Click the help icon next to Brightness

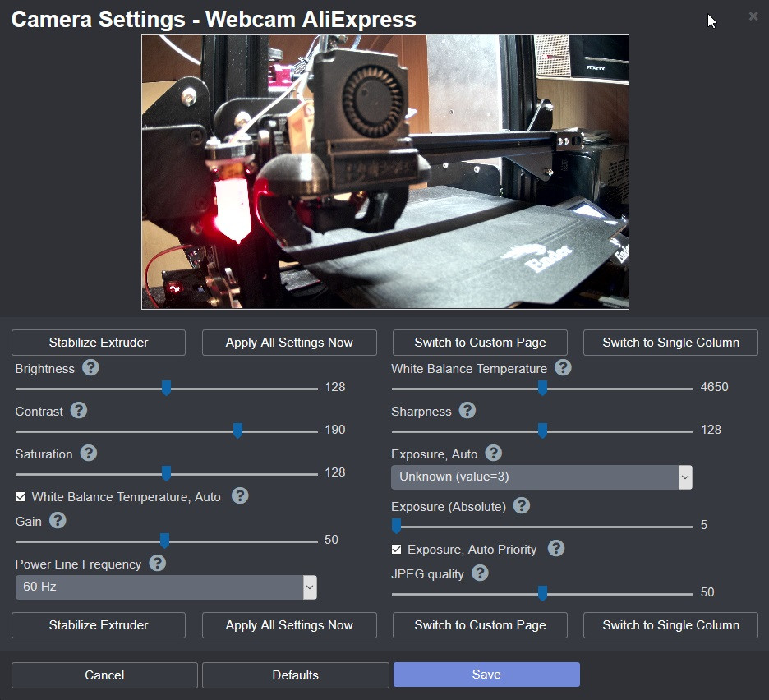[x=90, y=368]
